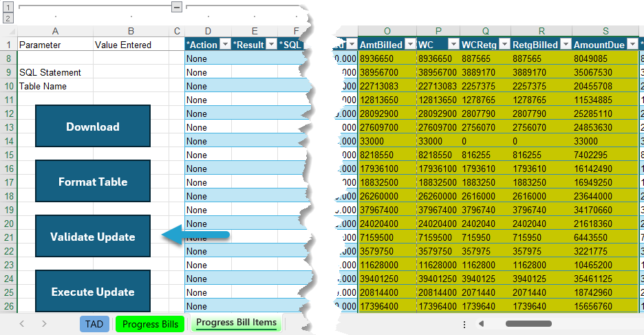644x335 pixels.
Task: Select column Q header
Action: (486, 31)
